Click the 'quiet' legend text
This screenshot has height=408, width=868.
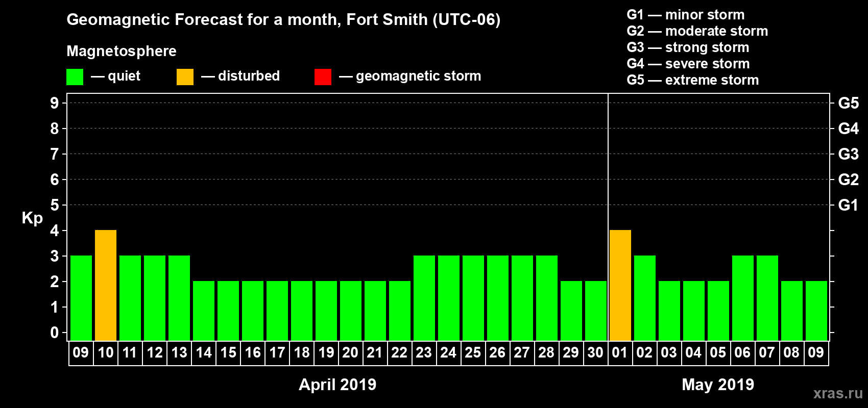pyautogui.click(x=124, y=76)
